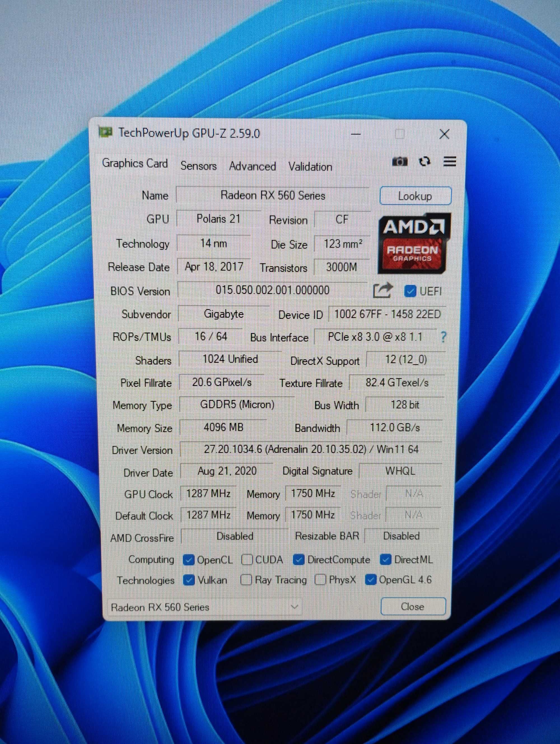Click Pixel Fillrate 20.6 GPixel/s

tap(222, 382)
